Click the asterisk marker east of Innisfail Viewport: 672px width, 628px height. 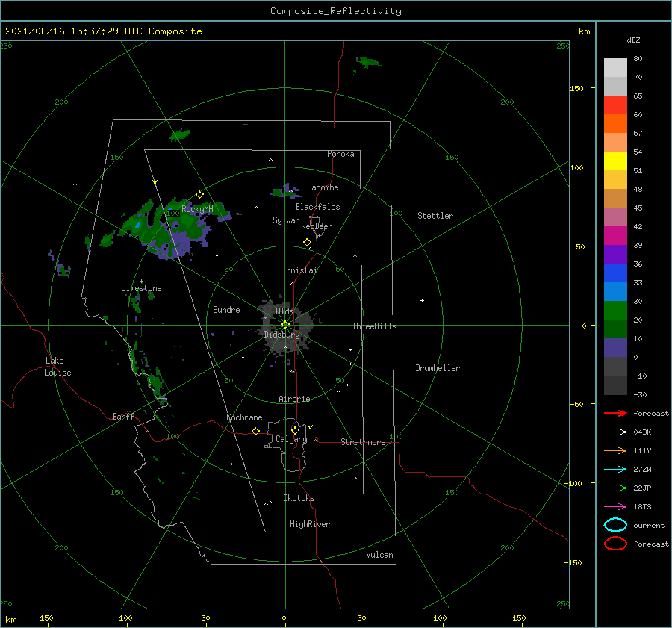[x=355, y=256]
